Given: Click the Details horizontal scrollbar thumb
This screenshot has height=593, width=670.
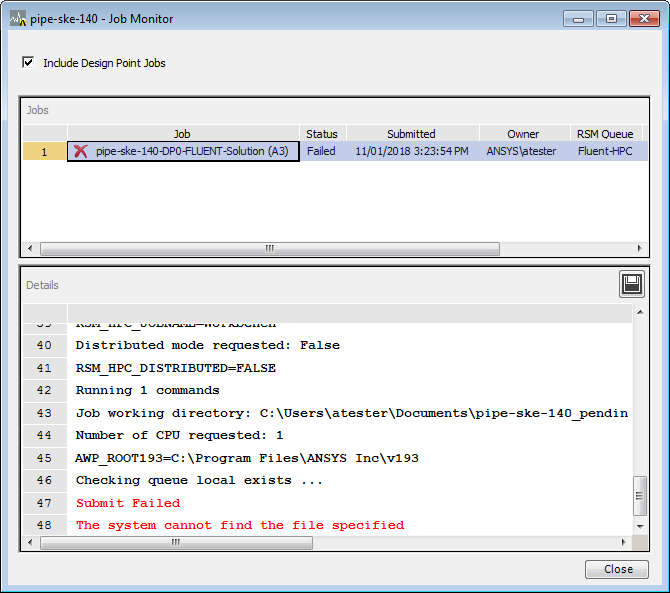Looking at the screenshot, I should [x=176, y=543].
